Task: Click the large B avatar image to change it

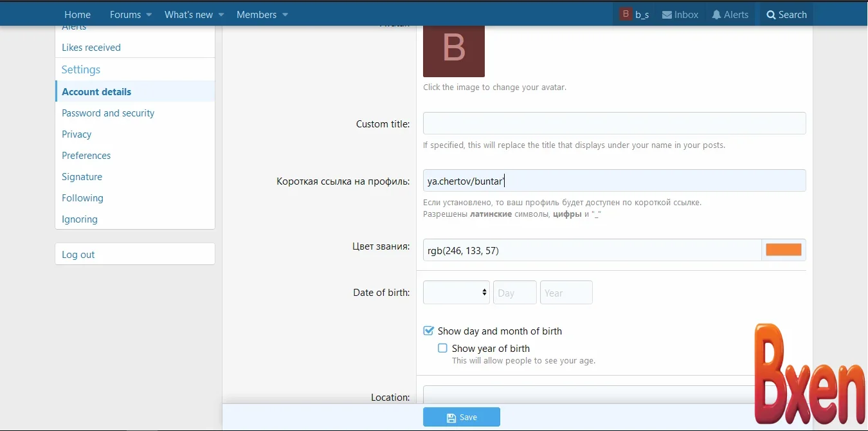Action: pos(453,50)
